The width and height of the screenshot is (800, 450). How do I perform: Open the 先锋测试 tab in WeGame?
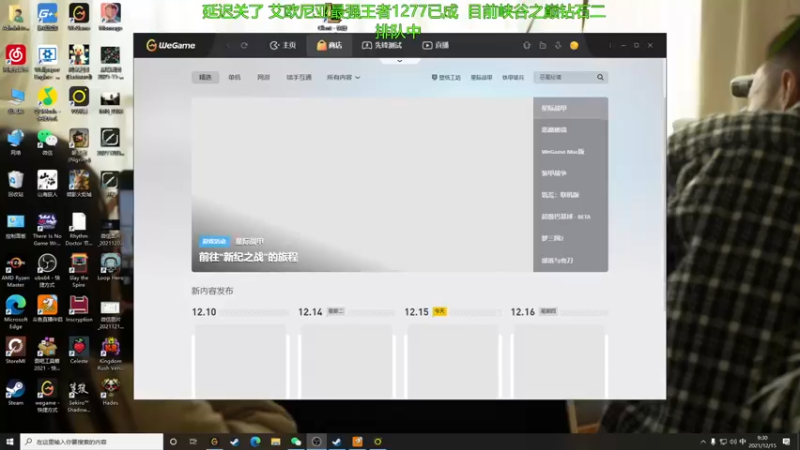coord(382,45)
